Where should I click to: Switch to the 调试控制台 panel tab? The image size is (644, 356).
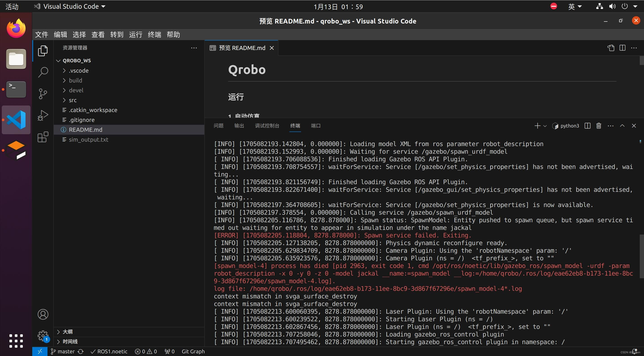pos(267,126)
